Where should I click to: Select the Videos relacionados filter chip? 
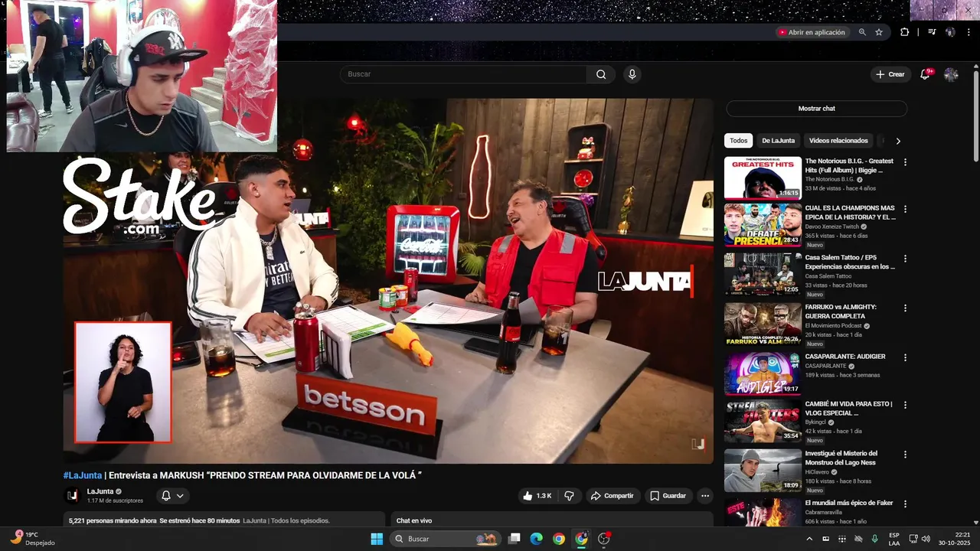pyautogui.click(x=838, y=141)
